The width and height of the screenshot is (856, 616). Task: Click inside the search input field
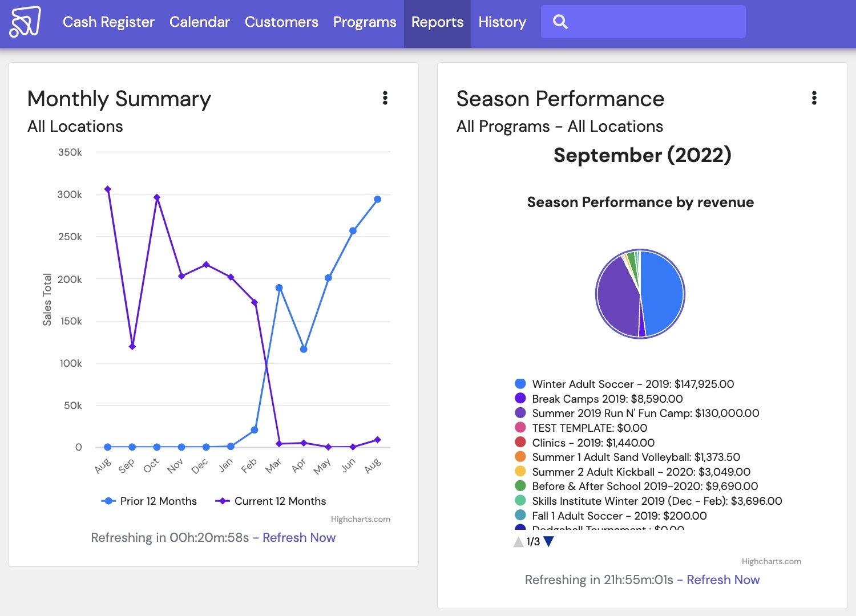[x=656, y=22]
